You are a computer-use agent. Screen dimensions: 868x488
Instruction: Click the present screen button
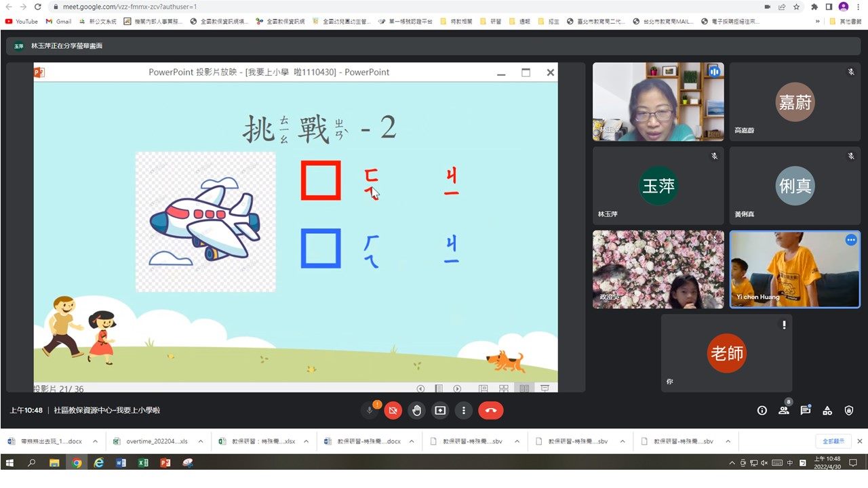pyautogui.click(x=440, y=410)
